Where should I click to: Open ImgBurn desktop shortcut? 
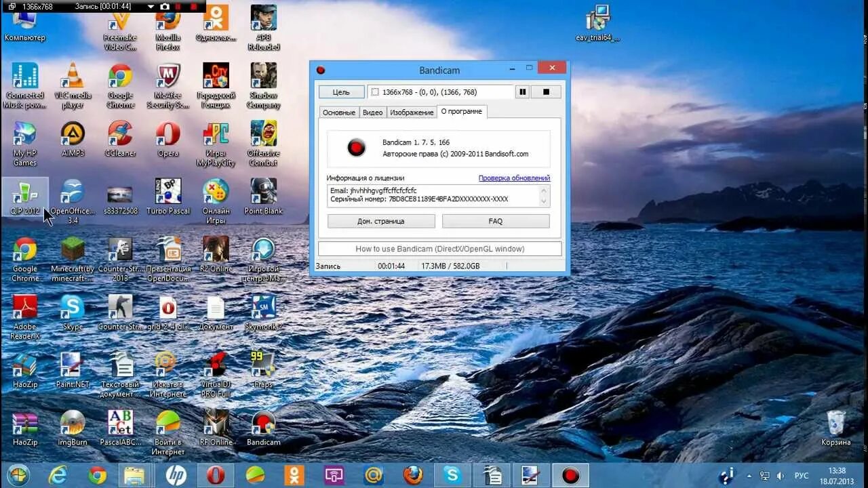click(73, 428)
